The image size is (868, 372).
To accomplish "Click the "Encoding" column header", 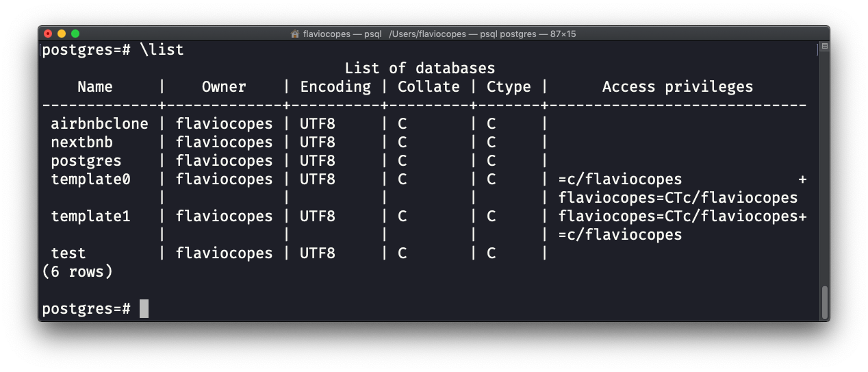I will (x=335, y=87).
